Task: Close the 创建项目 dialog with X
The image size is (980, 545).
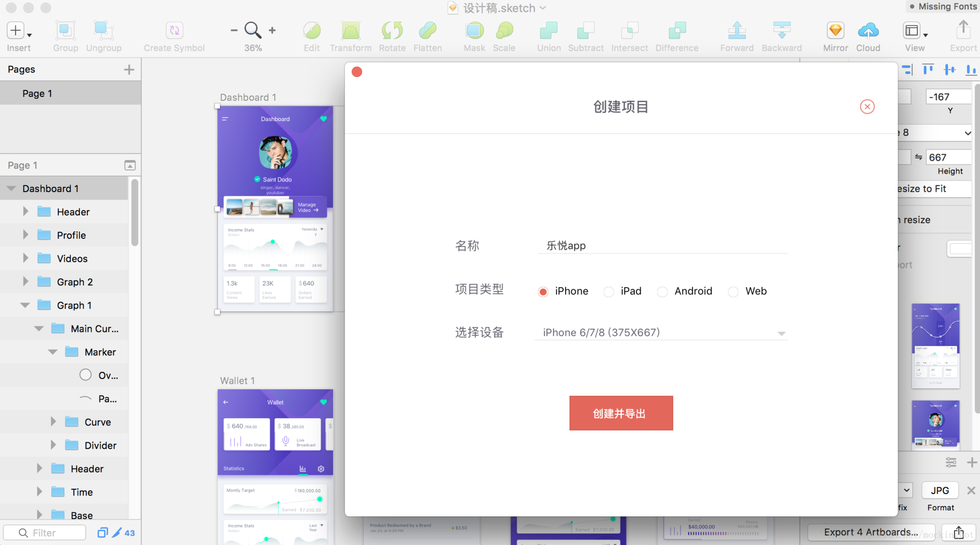Action: [867, 107]
